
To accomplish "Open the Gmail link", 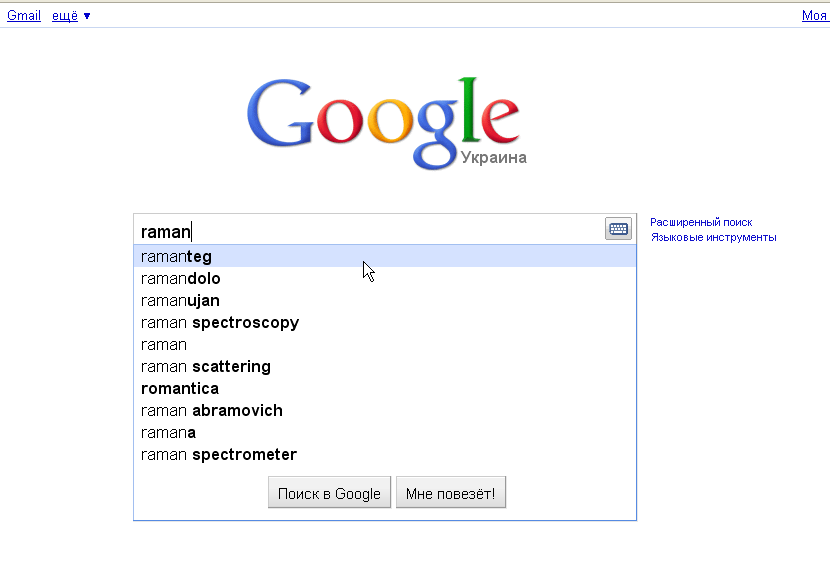I will click(x=24, y=16).
